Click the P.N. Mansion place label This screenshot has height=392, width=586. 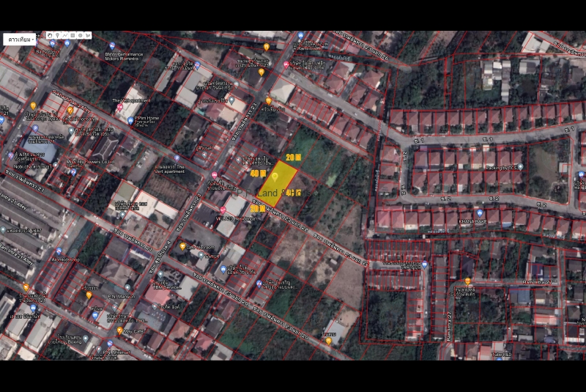point(122,296)
